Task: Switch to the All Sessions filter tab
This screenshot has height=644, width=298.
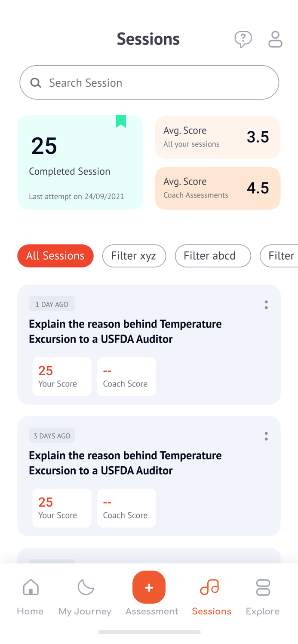Action: point(55,255)
